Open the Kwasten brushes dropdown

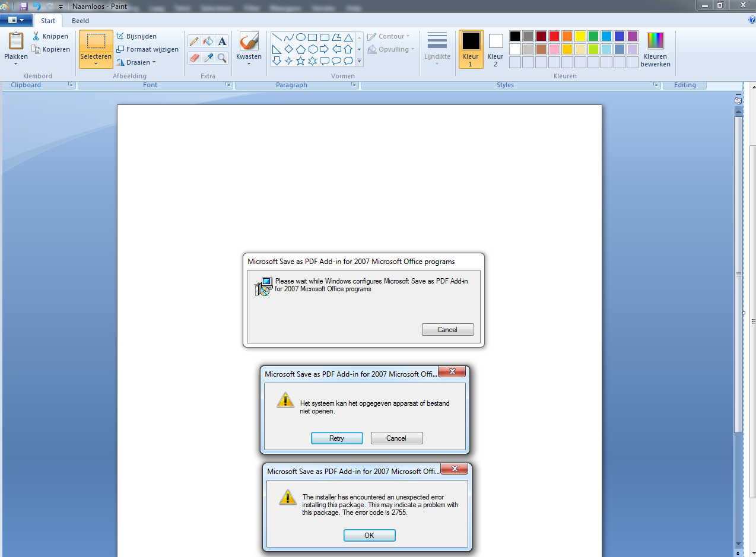tap(249, 63)
